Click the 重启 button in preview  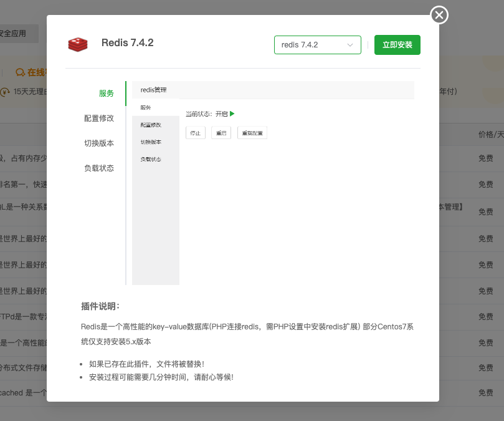[x=221, y=133]
